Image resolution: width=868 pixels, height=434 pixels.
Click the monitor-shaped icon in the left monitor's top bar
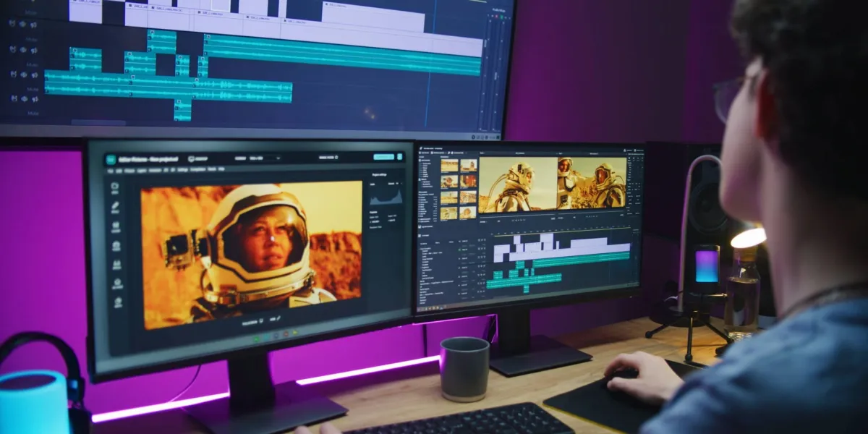(192, 158)
